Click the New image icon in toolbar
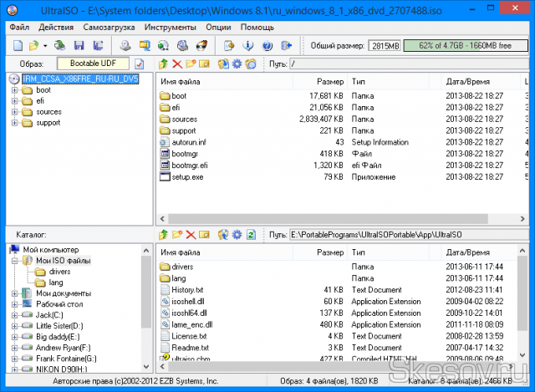 18,45
